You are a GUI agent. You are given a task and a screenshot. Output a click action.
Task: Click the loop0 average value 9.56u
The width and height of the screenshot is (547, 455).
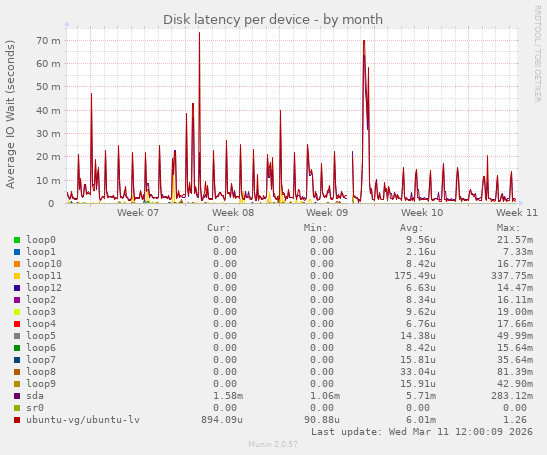(x=421, y=240)
